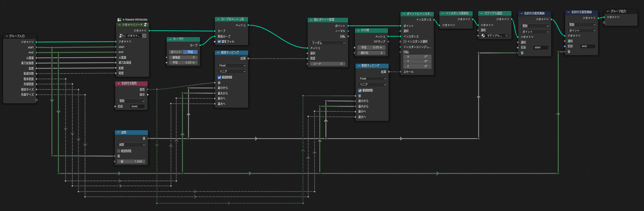Toggle the fake user shield icon in ジオメトリノード
The width and height of the screenshot is (644, 211).
144,36
